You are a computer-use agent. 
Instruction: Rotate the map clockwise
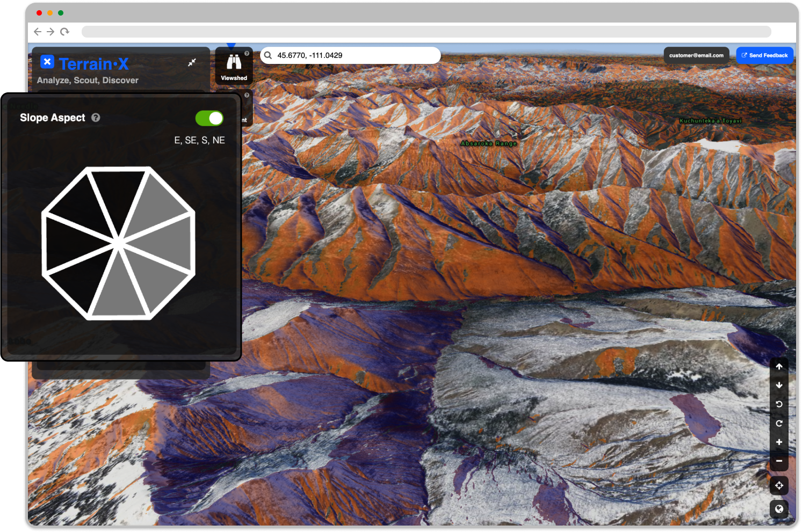click(779, 423)
